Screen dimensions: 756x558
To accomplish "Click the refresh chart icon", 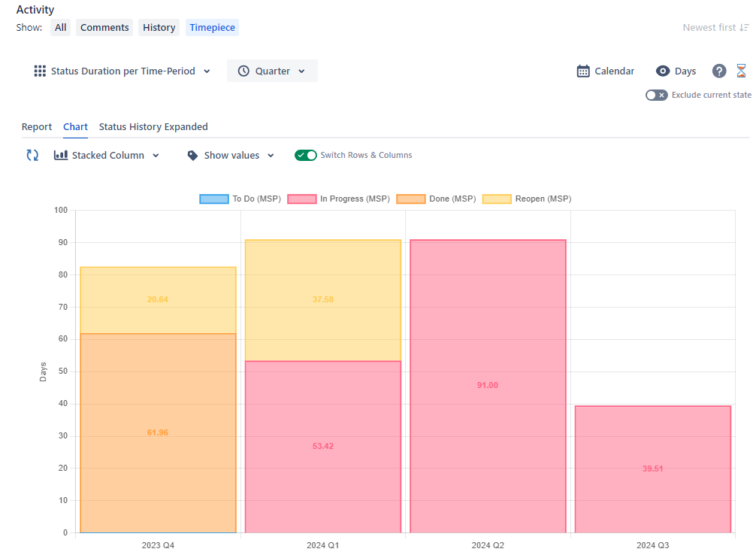I will click(32, 155).
